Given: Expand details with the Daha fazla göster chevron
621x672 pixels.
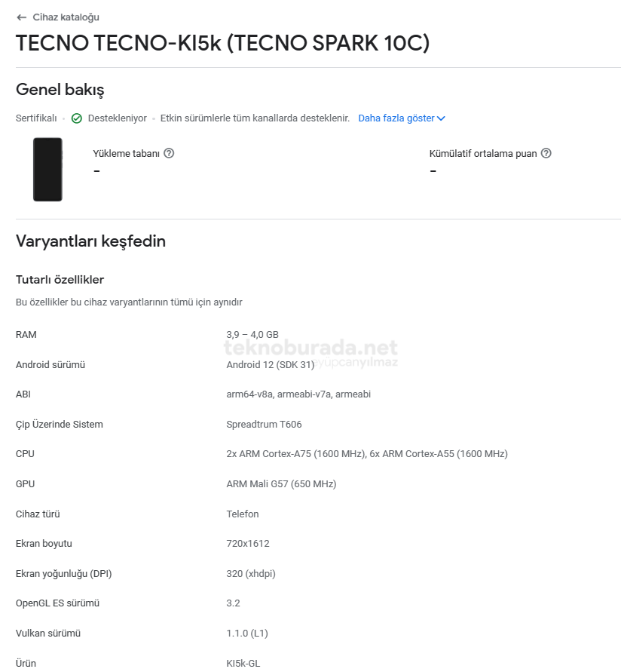Looking at the screenshot, I should (x=442, y=118).
